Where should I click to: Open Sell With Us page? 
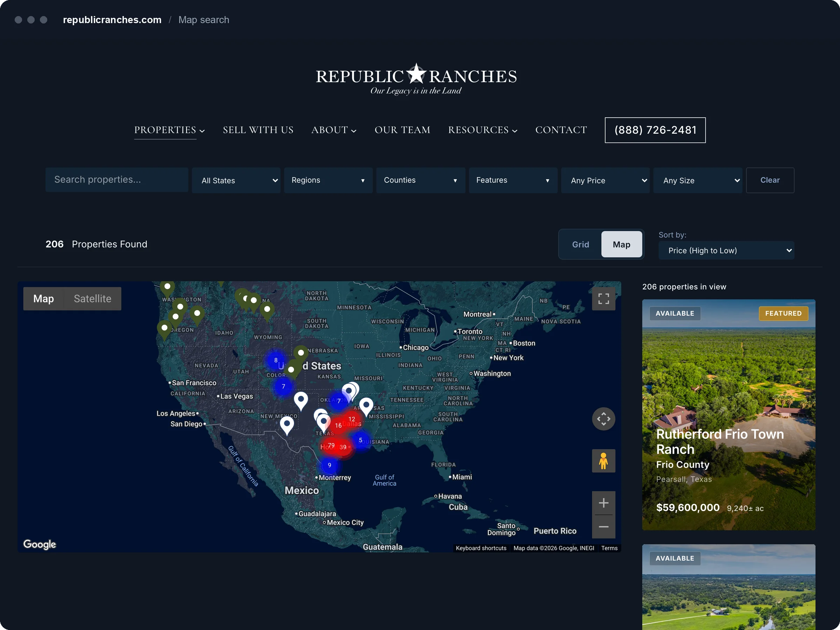click(x=258, y=130)
